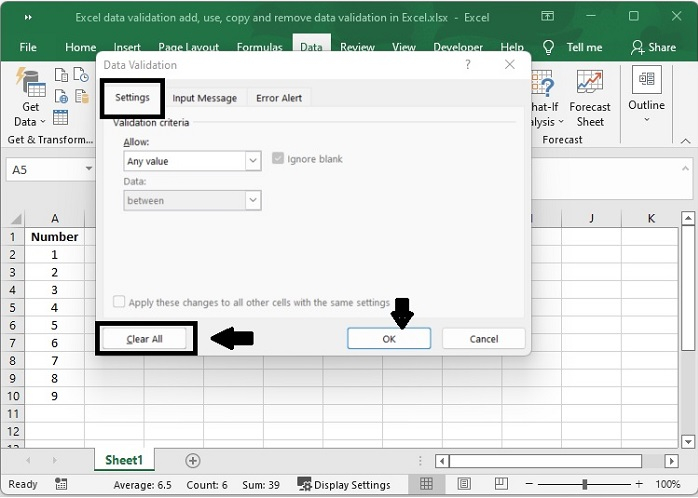Toggle the Ignore blank checkbox
This screenshot has height=498, width=698.
pos(279,159)
